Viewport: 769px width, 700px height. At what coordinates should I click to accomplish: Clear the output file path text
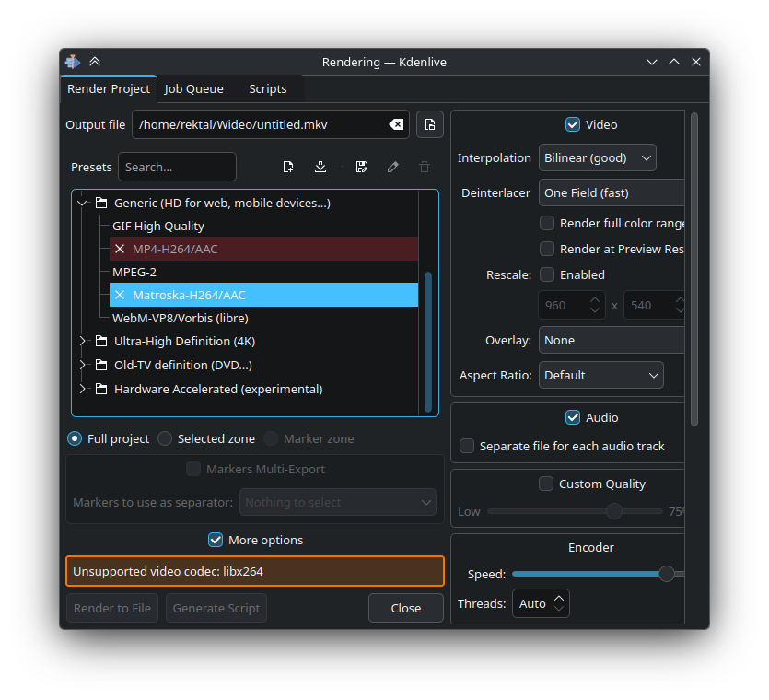pyautogui.click(x=395, y=124)
